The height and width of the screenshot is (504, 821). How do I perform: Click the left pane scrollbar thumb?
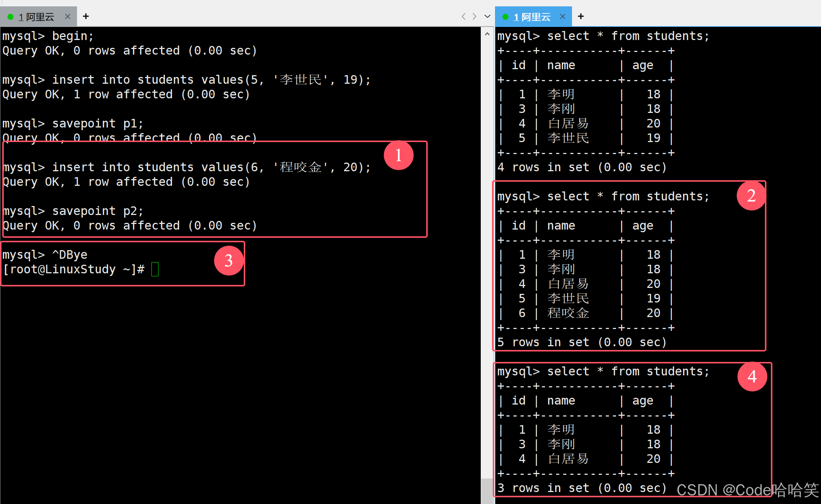[487, 491]
